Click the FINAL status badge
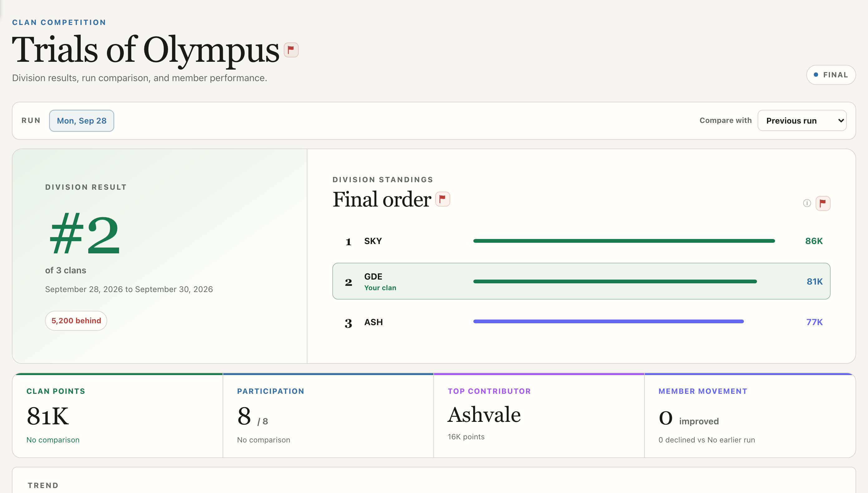The width and height of the screenshot is (868, 493). tap(831, 75)
